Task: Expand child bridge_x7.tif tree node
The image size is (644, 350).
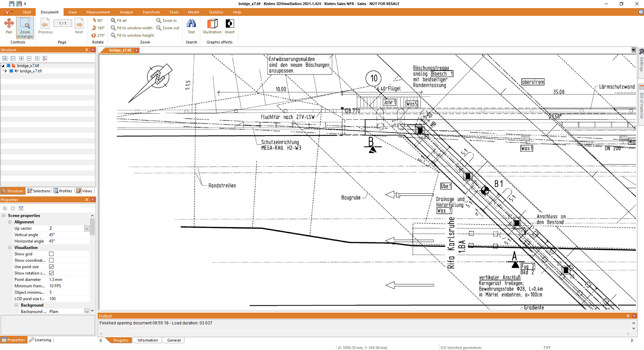Action: click(x=6, y=71)
